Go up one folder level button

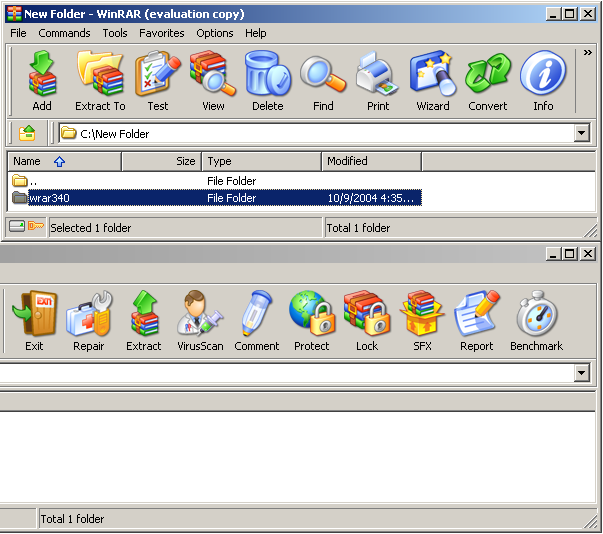pos(27,134)
